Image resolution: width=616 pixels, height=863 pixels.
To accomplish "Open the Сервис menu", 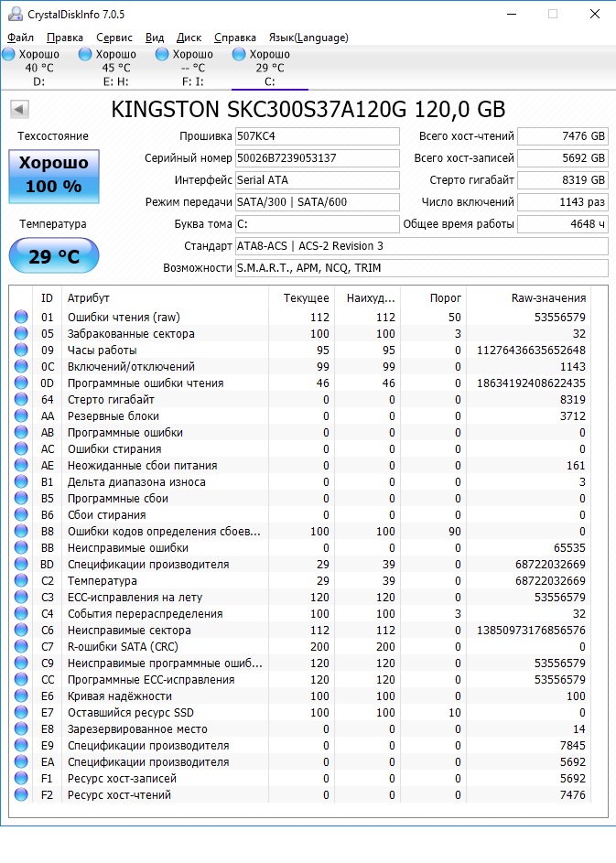I will [x=114, y=38].
